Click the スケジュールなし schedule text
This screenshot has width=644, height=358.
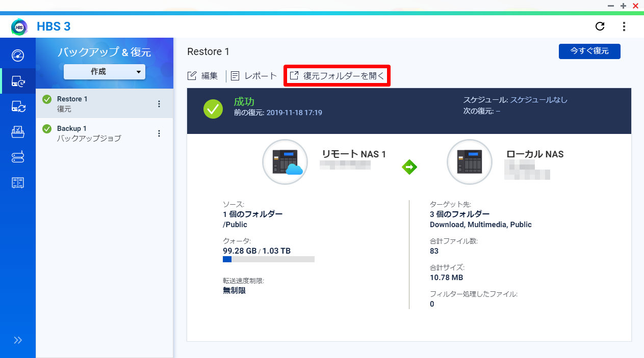coord(538,100)
